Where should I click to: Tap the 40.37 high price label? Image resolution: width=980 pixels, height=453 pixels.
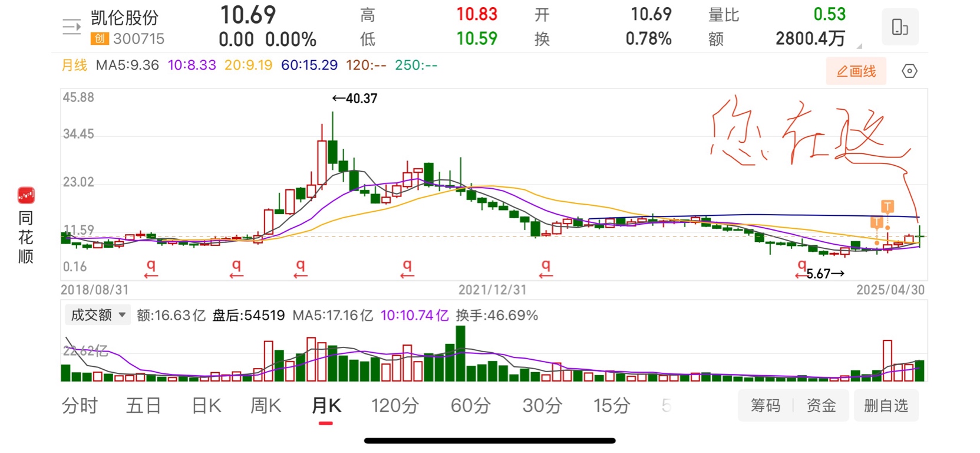(x=355, y=99)
